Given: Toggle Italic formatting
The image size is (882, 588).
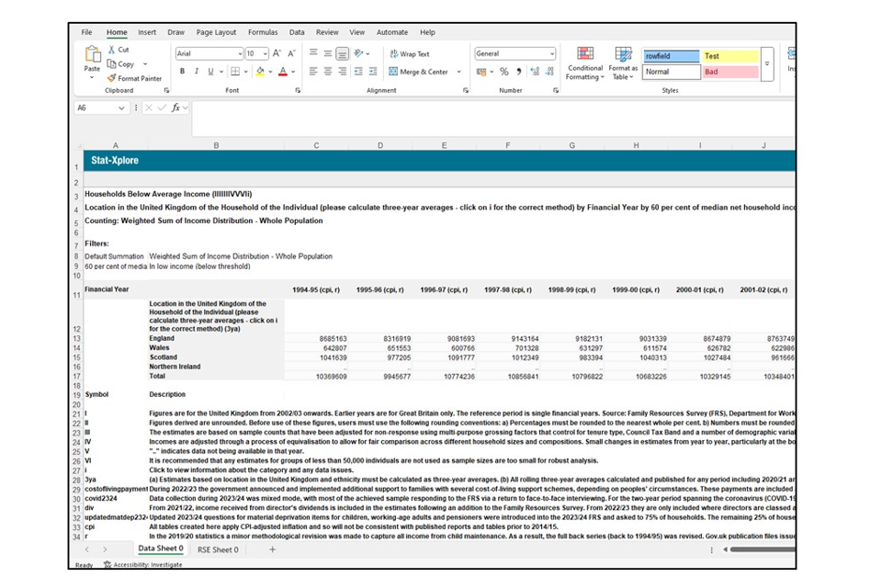Looking at the screenshot, I should point(196,72).
